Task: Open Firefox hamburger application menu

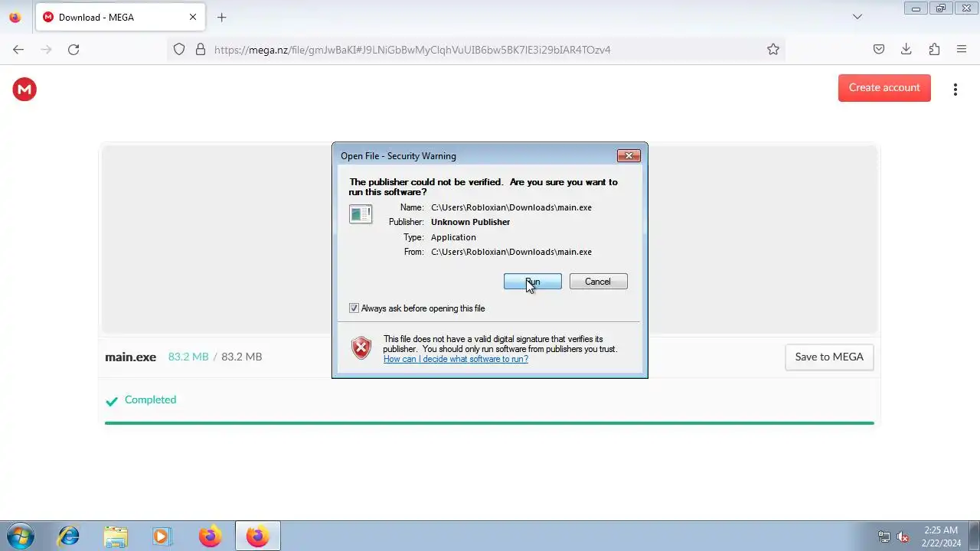Action: pyautogui.click(x=962, y=50)
